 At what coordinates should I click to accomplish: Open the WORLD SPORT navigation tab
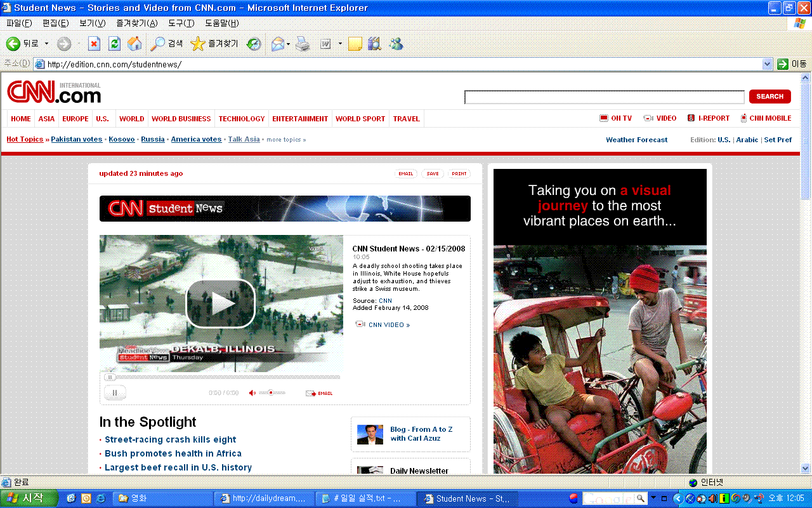(x=360, y=119)
